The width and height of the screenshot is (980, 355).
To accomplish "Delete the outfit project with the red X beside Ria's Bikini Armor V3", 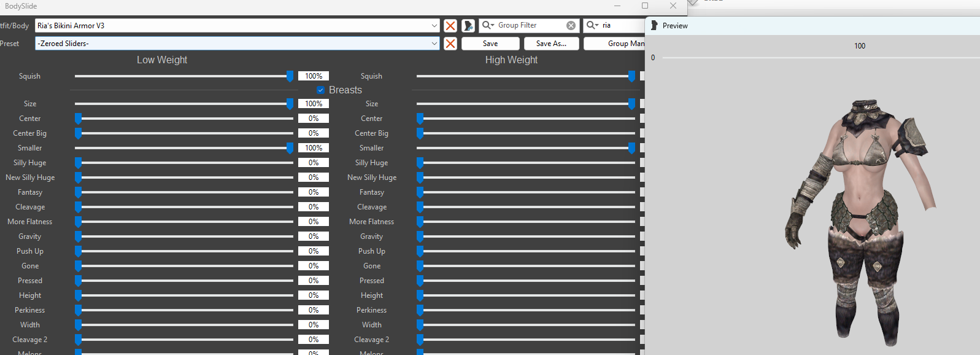I will 450,26.
